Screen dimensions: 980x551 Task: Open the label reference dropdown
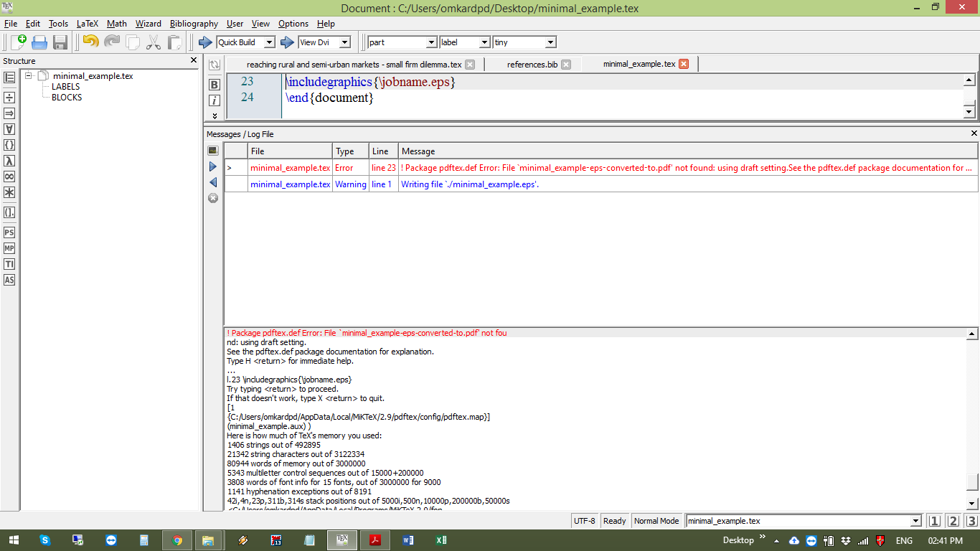[484, 42]
